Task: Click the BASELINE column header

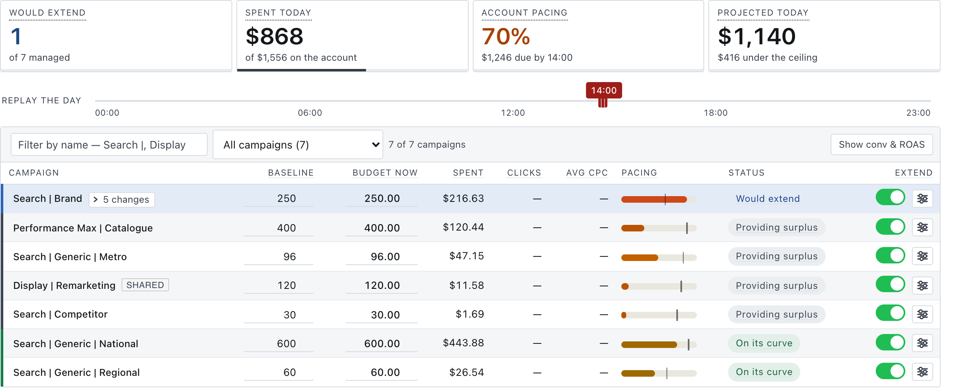Action: click(291, 173)
